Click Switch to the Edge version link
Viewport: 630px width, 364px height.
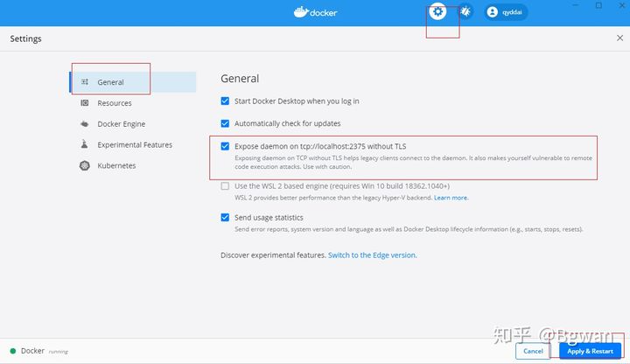[372, 255]
